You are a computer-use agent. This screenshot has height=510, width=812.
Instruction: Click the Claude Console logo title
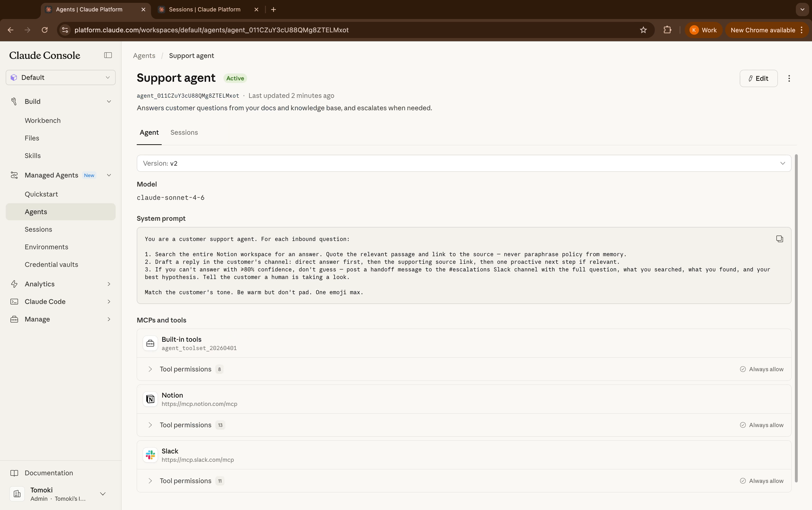pyautogui.click(x=44, y=55)
